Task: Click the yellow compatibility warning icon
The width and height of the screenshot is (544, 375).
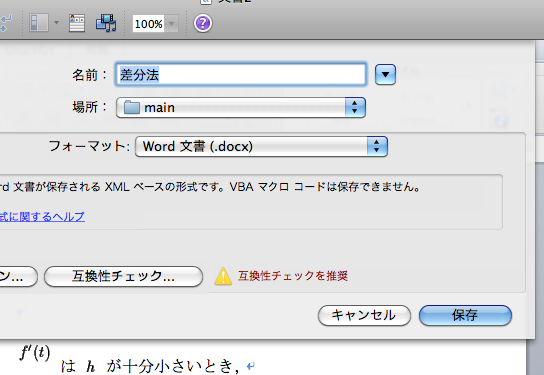Action: coord(223,276)
